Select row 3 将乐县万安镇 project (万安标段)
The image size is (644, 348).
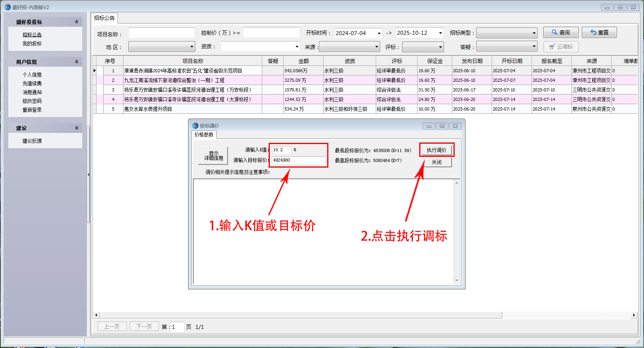click(x=188, y=90)
